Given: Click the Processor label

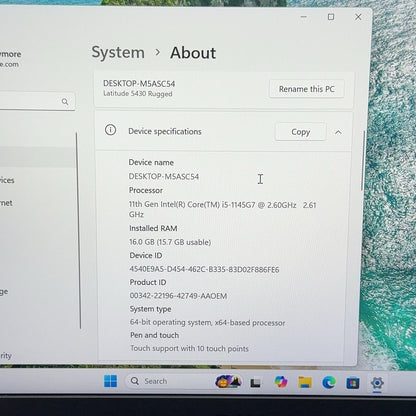Looking at the screenshot, I should (x=146, y=190).
